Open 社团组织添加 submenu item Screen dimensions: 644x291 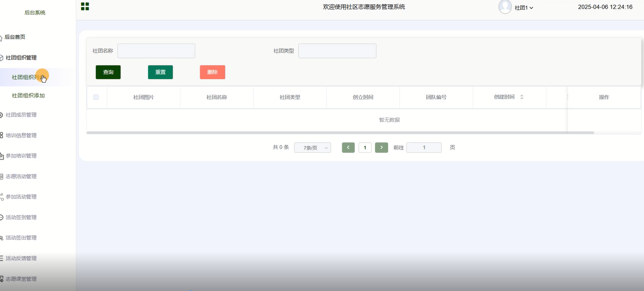click(x=28, y=96)
